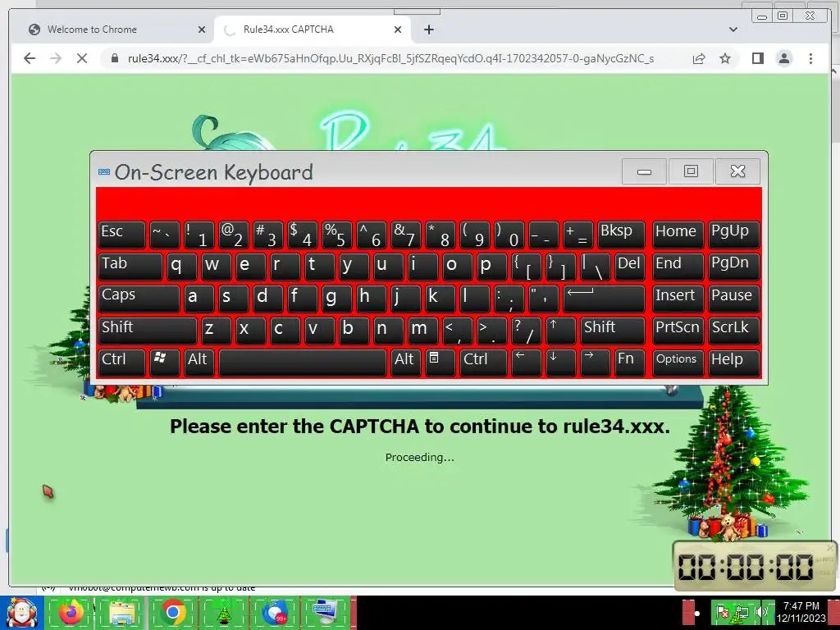The height and width of the screenshot is (630, 840).
Task: Click the PgUp key
Action: coord(733,234)
